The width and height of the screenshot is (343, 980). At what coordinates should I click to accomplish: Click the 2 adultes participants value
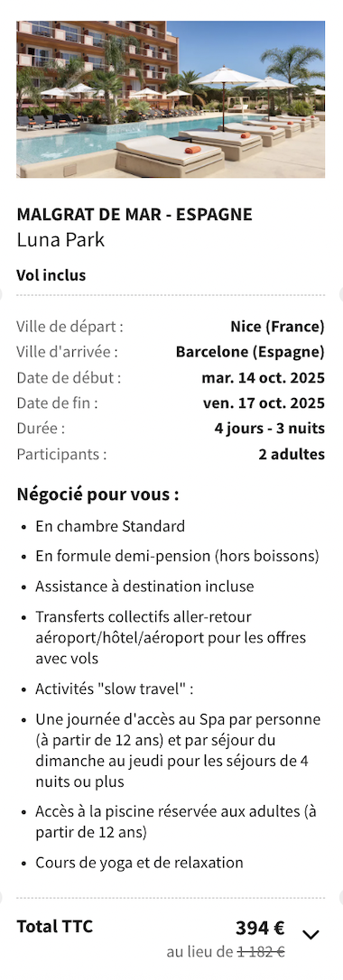click(292, 455)
